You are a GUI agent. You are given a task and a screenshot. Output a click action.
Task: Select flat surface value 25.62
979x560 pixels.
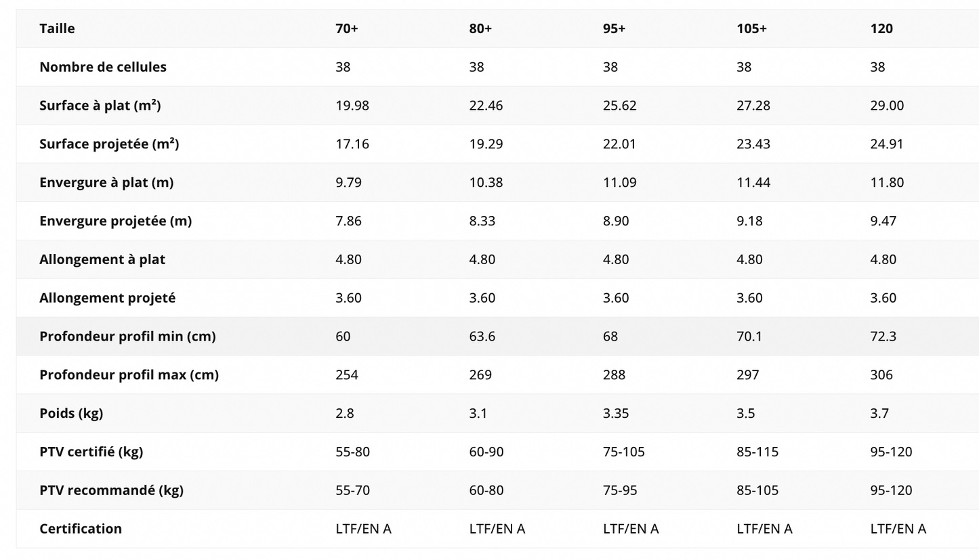pyautogui.click(x=619, y=106)
